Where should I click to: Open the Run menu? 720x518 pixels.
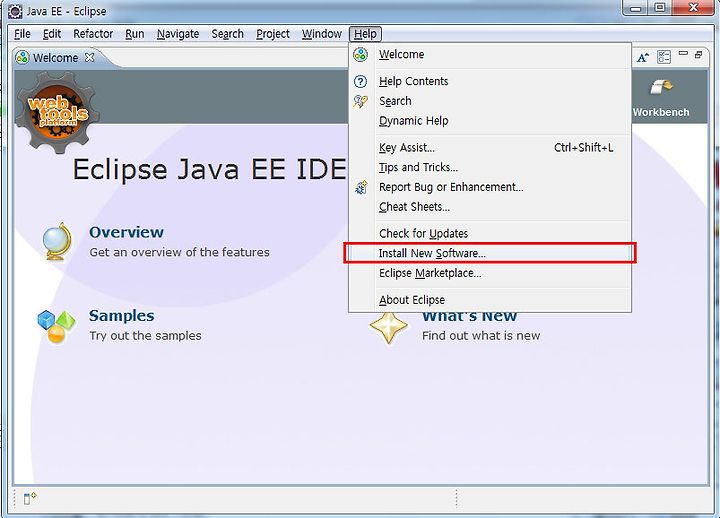pyautogui.click(x=135, y=34)
